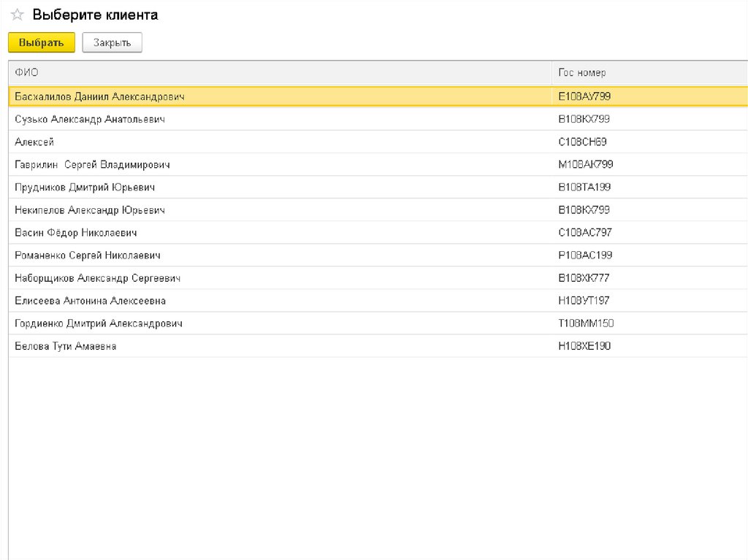Sort by the Гос номер column header

(x=582, y=73)
